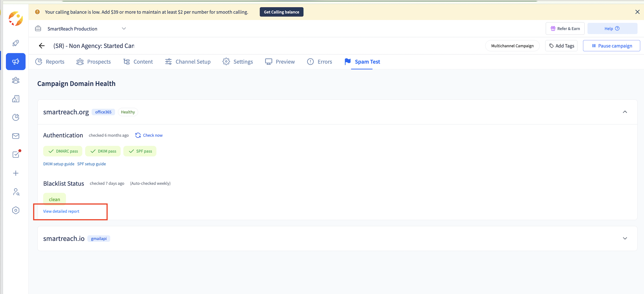Click the clean blacklist status badge
The width and height of the screenshot is (644, 294).
(x=54, y=199)
